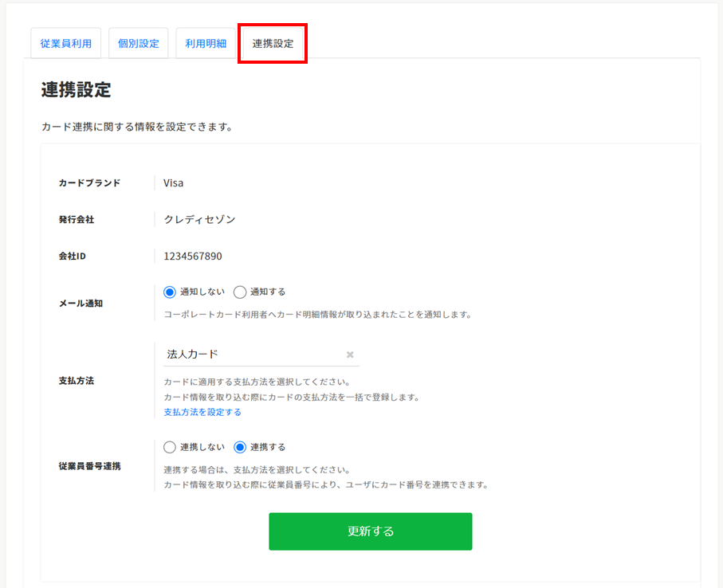Go to the 利用明細 tab
Image resolution: width=723 pixels, height=588 pixels.
[206, 44]
